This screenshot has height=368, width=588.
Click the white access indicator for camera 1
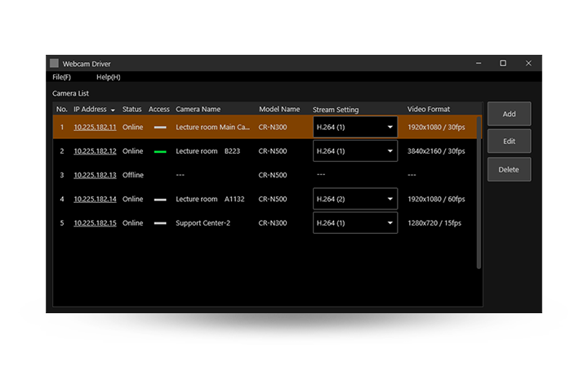(160, 128)
